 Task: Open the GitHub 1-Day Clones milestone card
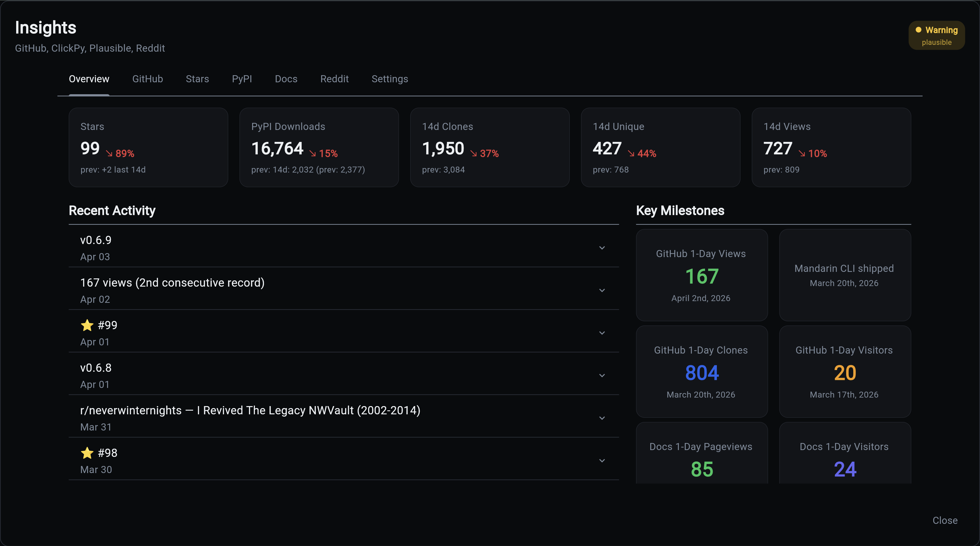(702, 371)
